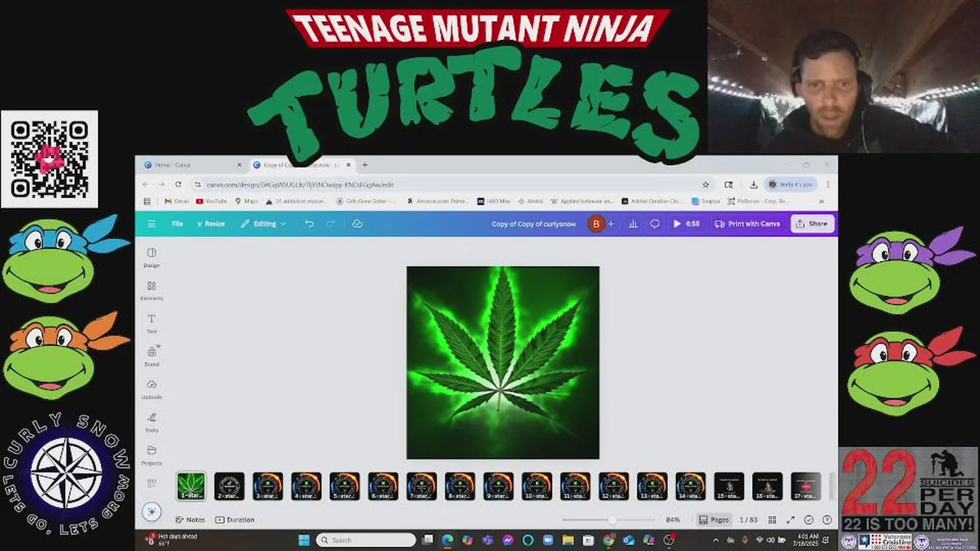Open the Apps grid icon in sidebar

coord(152,483)
